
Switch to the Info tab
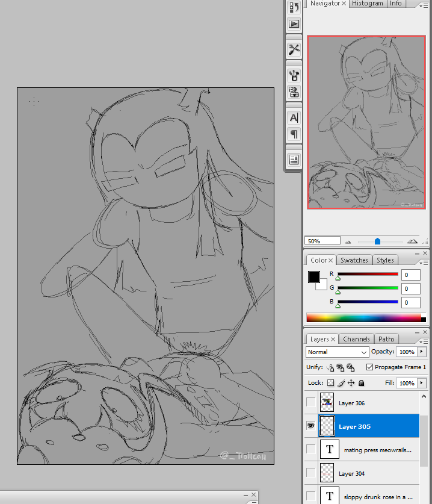click(x=396, y=3)
